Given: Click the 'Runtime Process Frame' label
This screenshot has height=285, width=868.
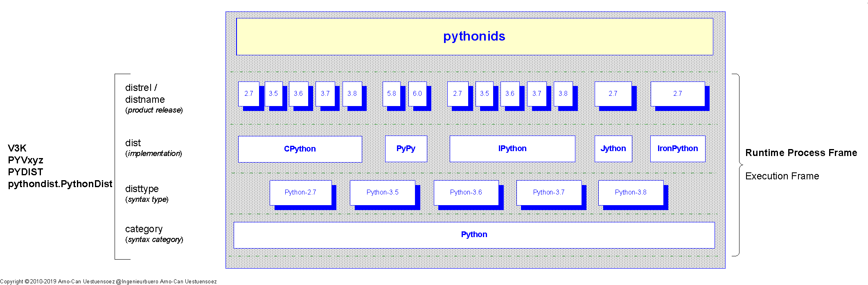Looking at the screenshot, I should tap(801, 153).
